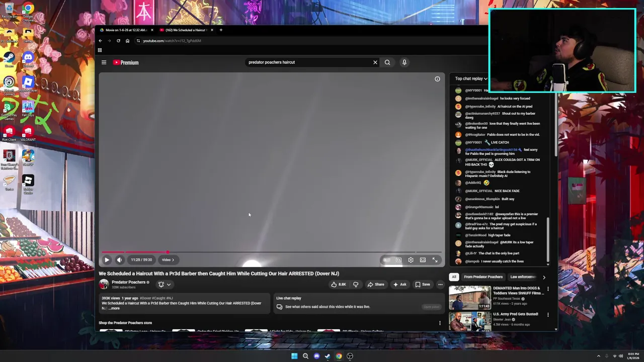644x362 pixels.
Task: Switch to the 'Movie on 1-6-26' browser tab
Action: 126,30
